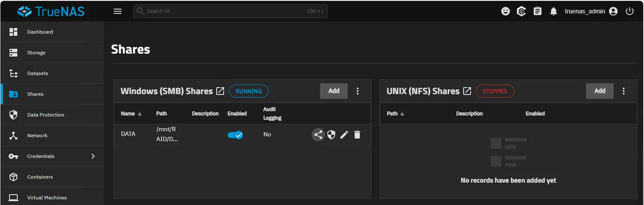The image size is (644, 205).
Task: Click the share ACL icon for DATA
Action: pyautogui.click(x=318, y=135)
